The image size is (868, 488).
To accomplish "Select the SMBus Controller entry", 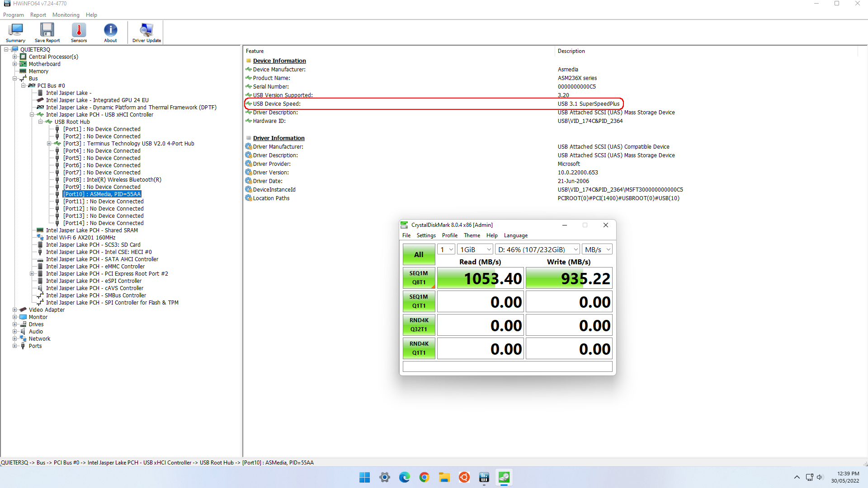I will (96, 296).
